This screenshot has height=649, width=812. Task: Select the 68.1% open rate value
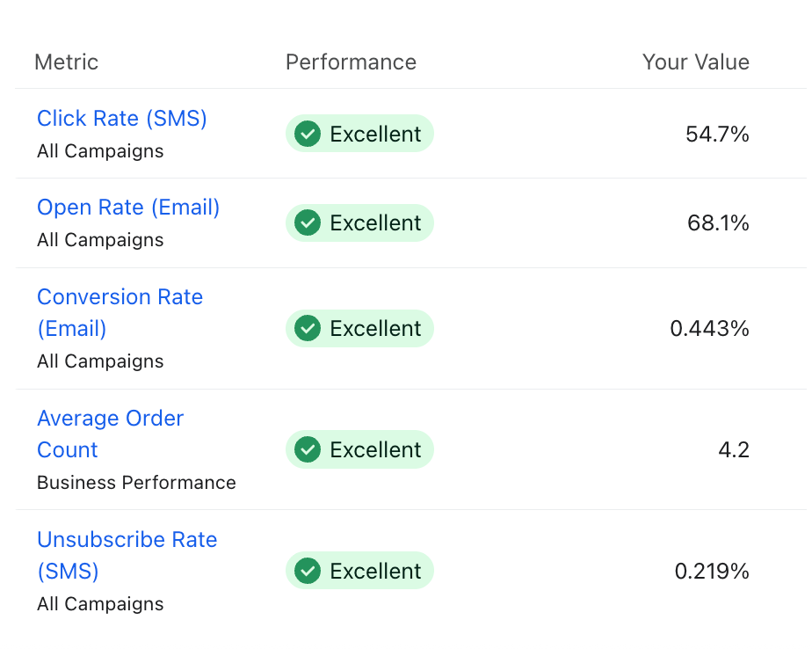pos(718,223)
